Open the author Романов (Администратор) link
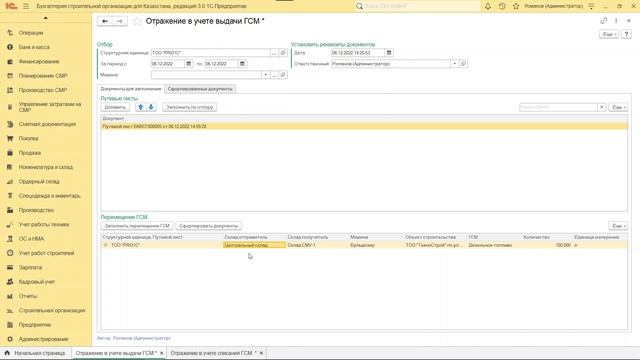Image resolution: width=640 pixels, height=360 pixels. point(142,338)
